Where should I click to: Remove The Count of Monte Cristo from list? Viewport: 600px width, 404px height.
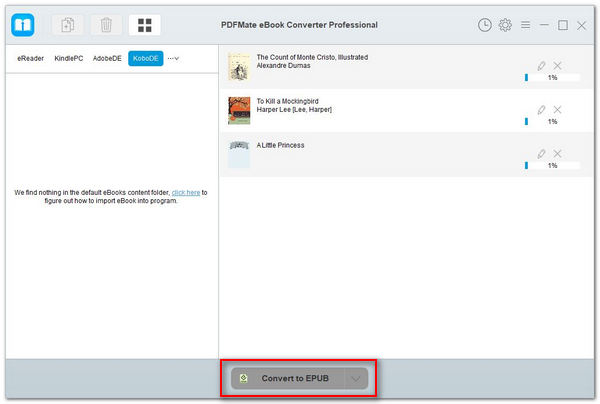(x=558, y=66)
